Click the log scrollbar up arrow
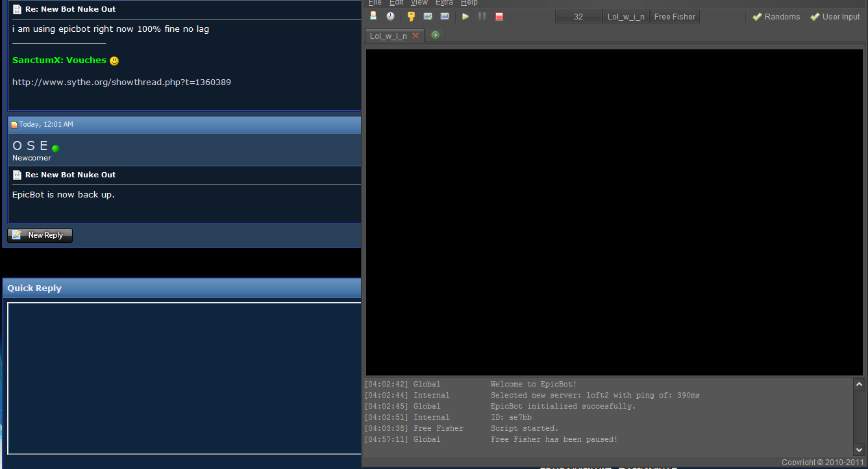 (x=860, y=385)
